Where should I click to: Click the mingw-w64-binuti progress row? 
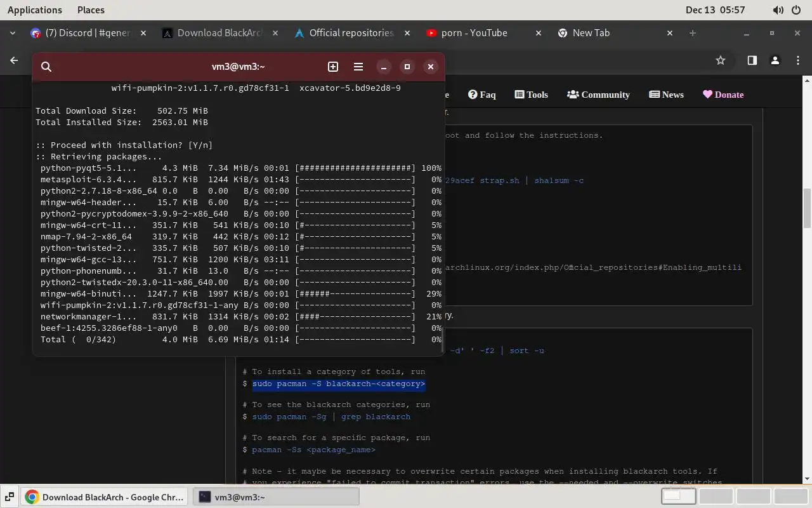pyautogui.click(x=240, y=294)
